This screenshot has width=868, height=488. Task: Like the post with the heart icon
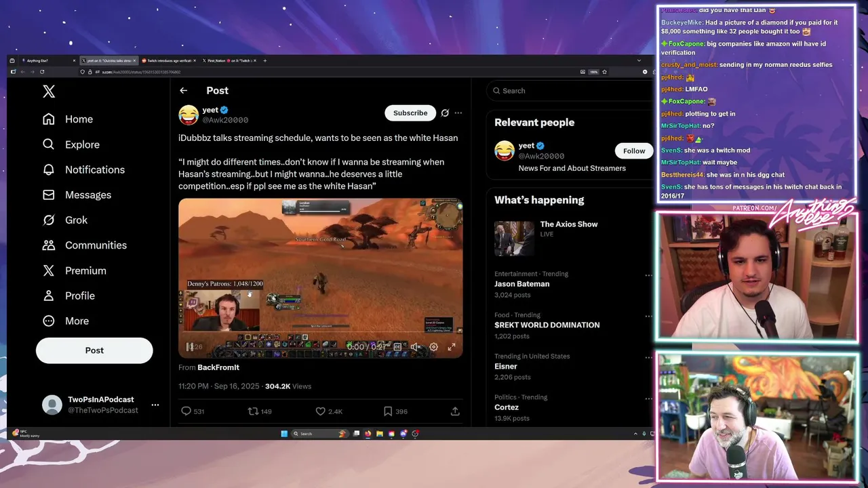tap(320, 411)
